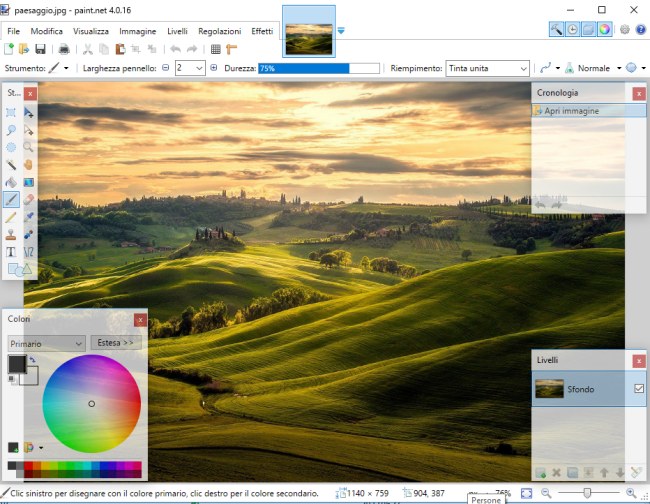Select the Shapes tool
The width and height of the screenshot is (650, 504).
tap(19, 269)
